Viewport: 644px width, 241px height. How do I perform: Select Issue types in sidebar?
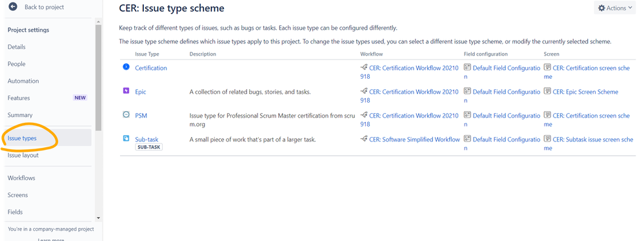click(48, 138)
